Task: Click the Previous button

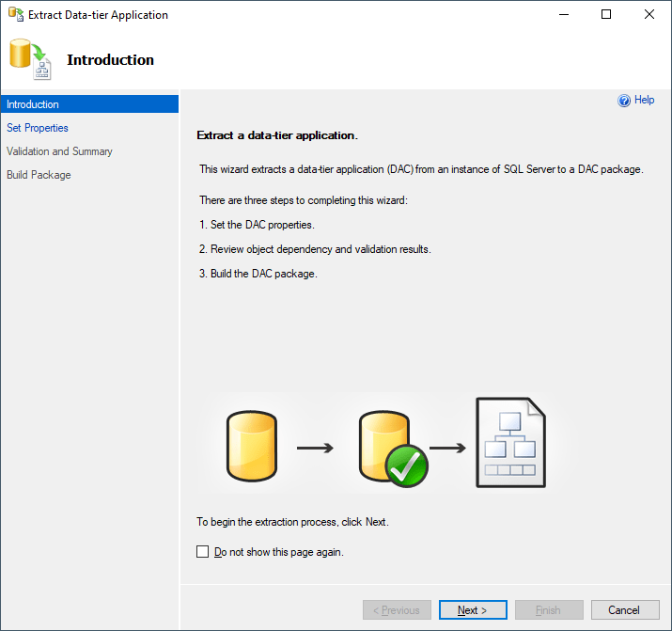Action: [x=397, y=610]
